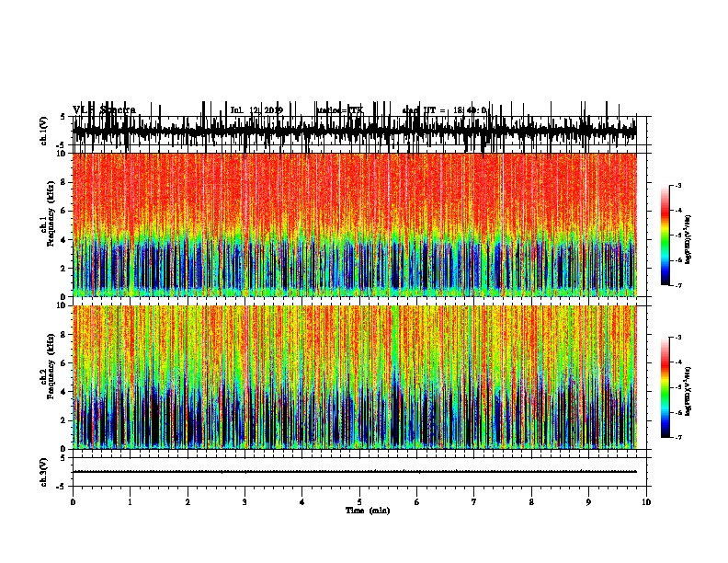Click the ch.1 color bar 'log(PSD)' label

coord(688,239)
